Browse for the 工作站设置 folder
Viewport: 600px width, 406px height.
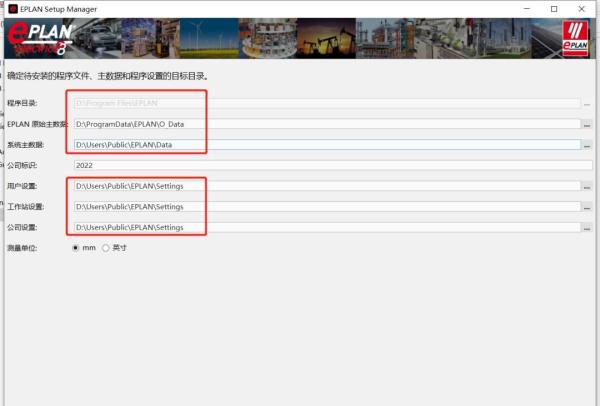tap(587, 207)
